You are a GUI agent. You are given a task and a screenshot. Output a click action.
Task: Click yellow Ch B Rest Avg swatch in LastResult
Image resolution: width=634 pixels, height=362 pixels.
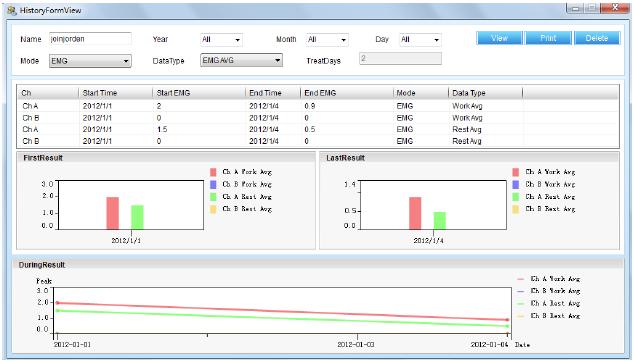pos(516,209)
